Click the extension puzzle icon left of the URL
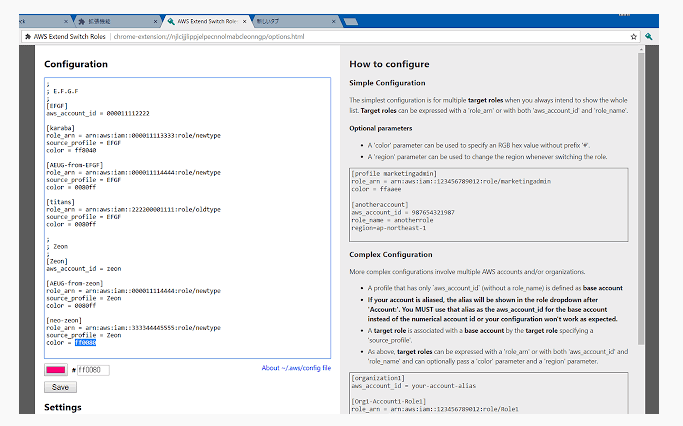 (27, 36)
